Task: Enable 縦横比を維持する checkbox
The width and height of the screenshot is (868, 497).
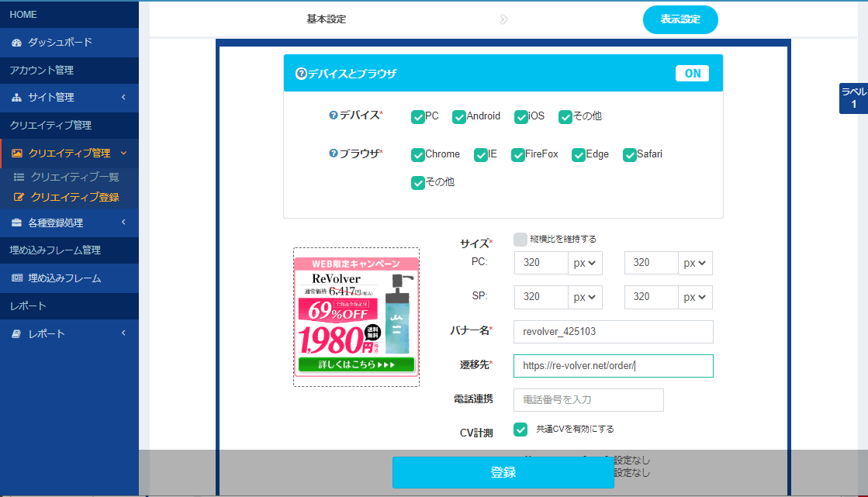Action: click(x=520, y=239)
